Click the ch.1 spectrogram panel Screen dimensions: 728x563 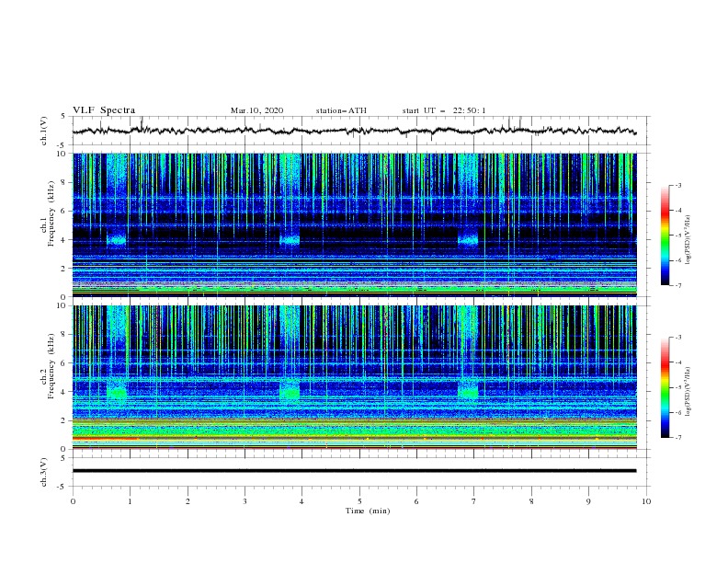[354, 224]
